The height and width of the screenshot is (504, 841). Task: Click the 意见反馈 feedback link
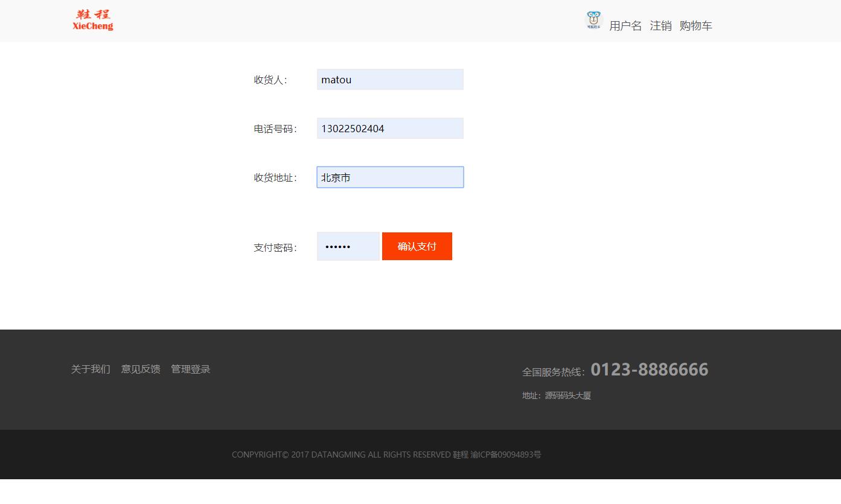click(x=140, y=369)
